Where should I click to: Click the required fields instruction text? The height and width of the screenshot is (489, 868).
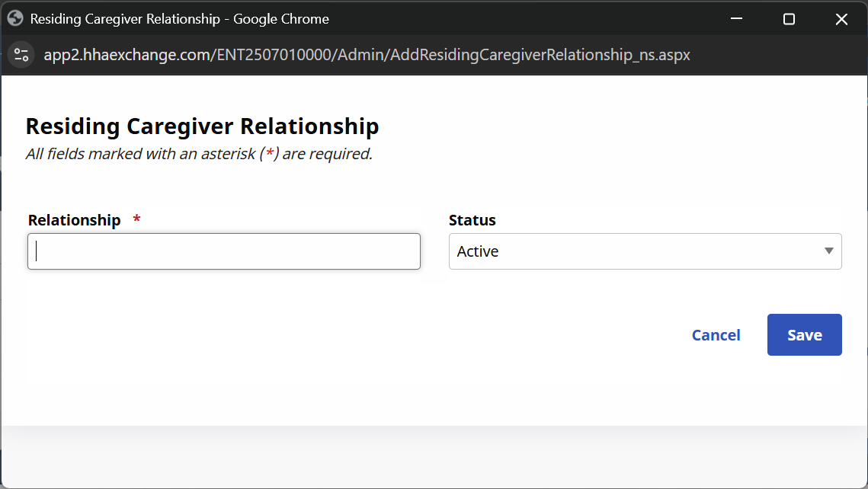(x=199, y=154)
